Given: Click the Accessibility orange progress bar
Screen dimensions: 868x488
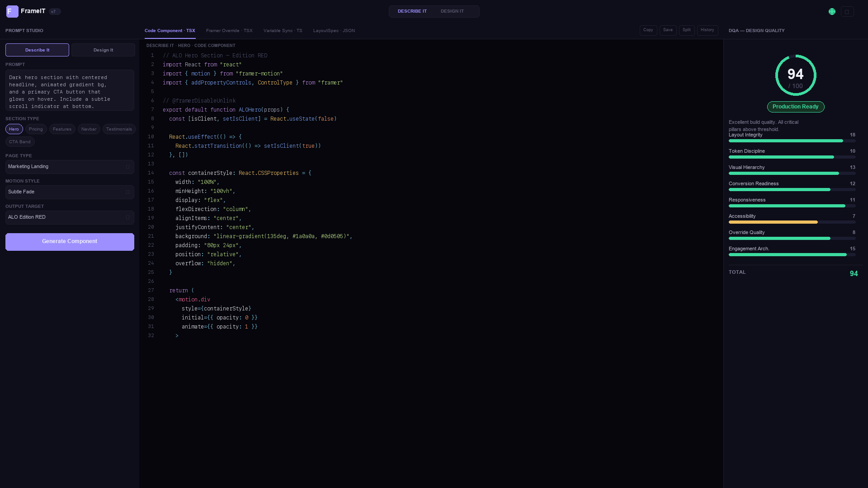Looking at the screenshot, I should tap(792, 222).
